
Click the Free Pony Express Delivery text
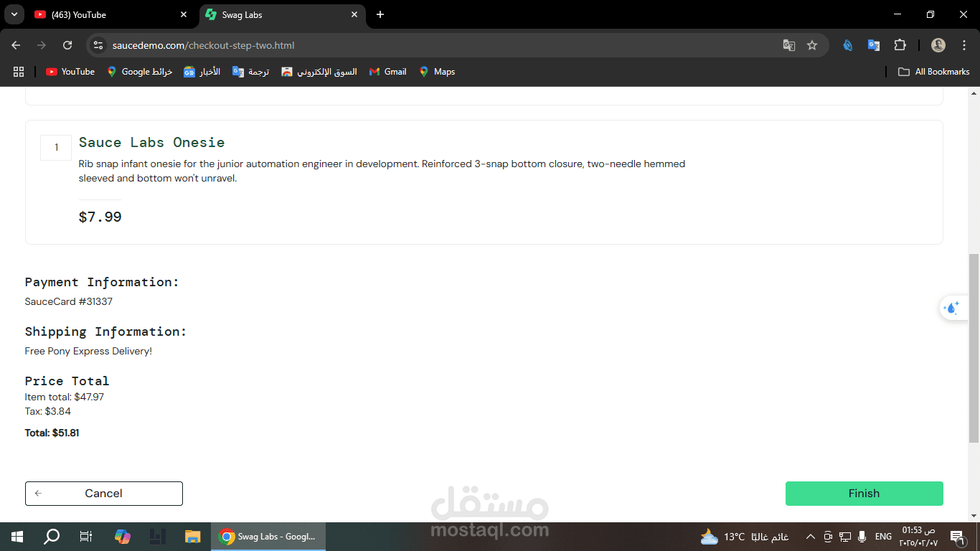[x=88, y=352]
